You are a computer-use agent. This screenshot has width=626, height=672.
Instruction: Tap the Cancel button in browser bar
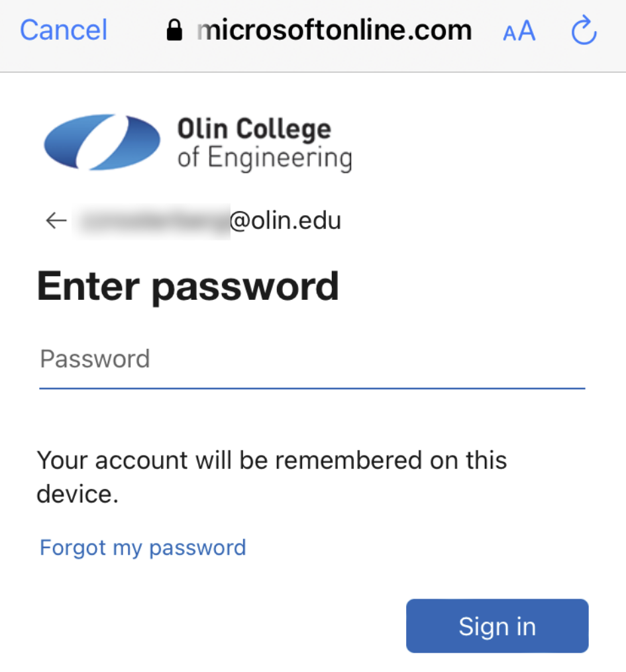pyautogui.click(x=64, y=30)
